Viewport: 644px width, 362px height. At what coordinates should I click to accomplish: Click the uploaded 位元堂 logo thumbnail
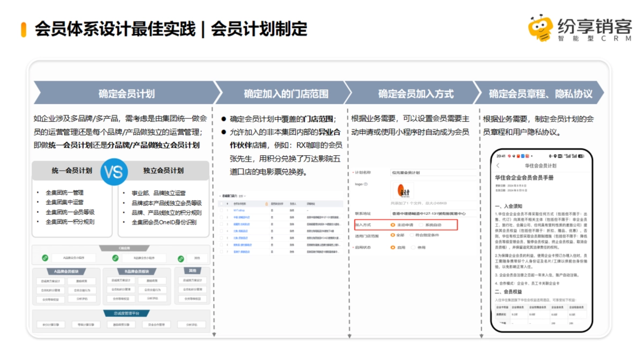403,191
